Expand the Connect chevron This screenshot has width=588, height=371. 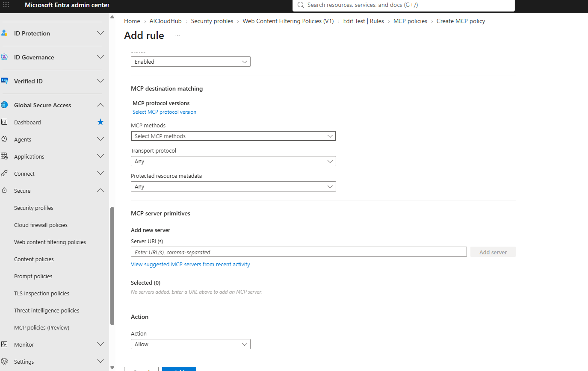[100, 174]
